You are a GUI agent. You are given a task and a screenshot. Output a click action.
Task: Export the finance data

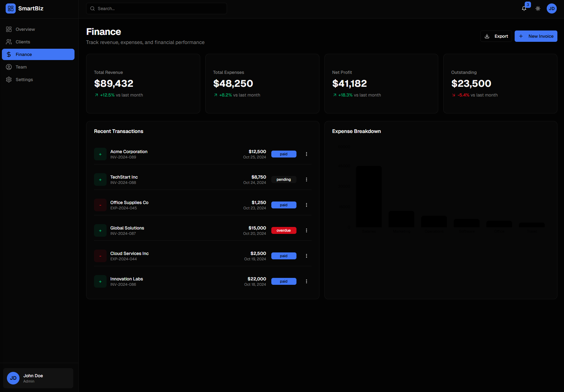click(496, 36)
